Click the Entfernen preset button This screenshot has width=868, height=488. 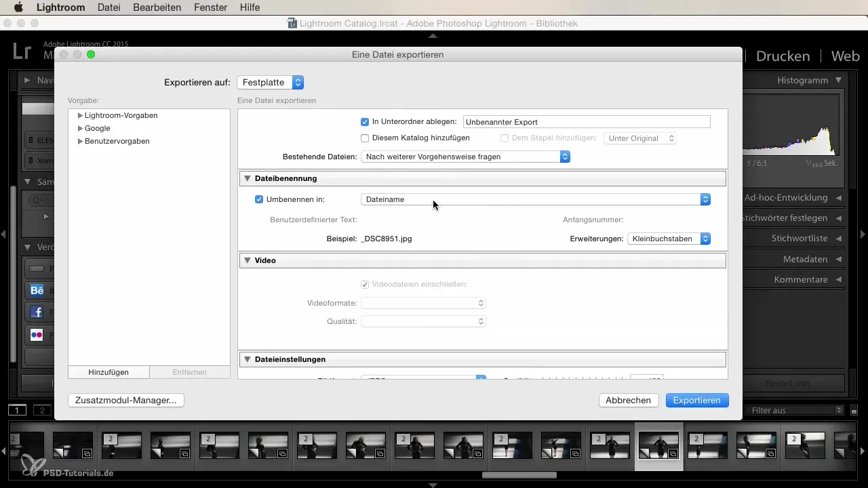coord(189,372)
